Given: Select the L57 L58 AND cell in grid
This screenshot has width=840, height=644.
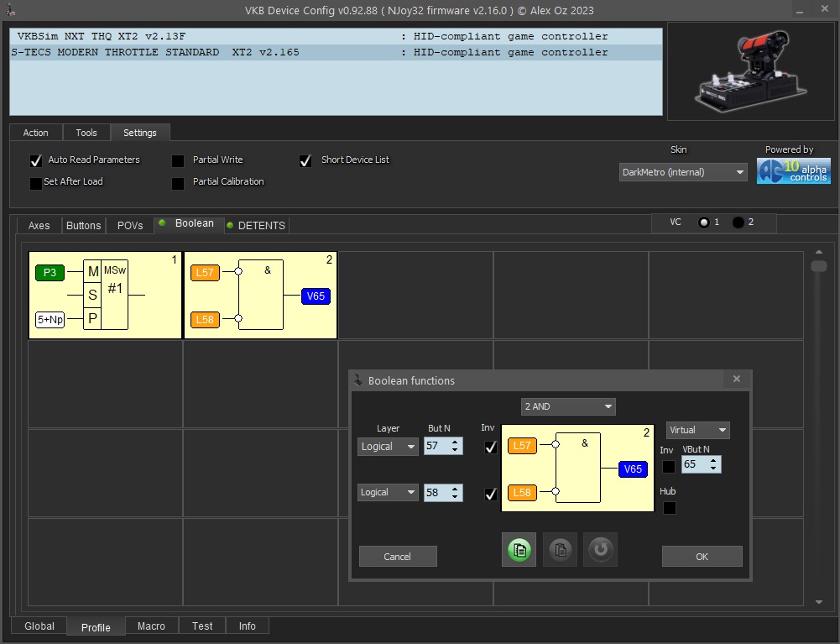Looking at the screenshot, I should click(260, 295).
